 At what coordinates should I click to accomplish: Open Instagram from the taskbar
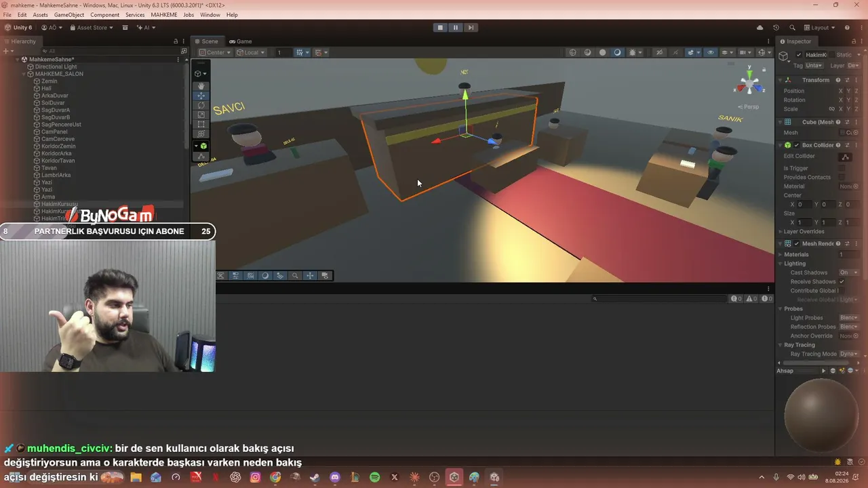(x=256, y=477)
